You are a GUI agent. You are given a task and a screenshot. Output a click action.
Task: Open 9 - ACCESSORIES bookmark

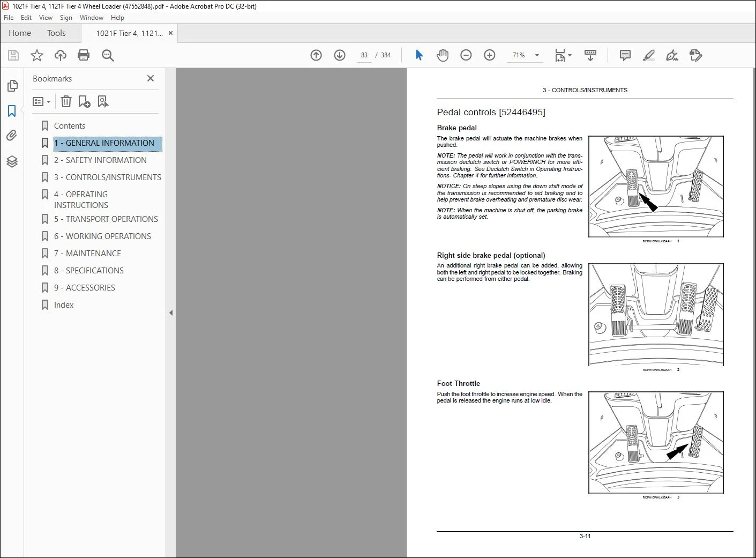point(85,288)
